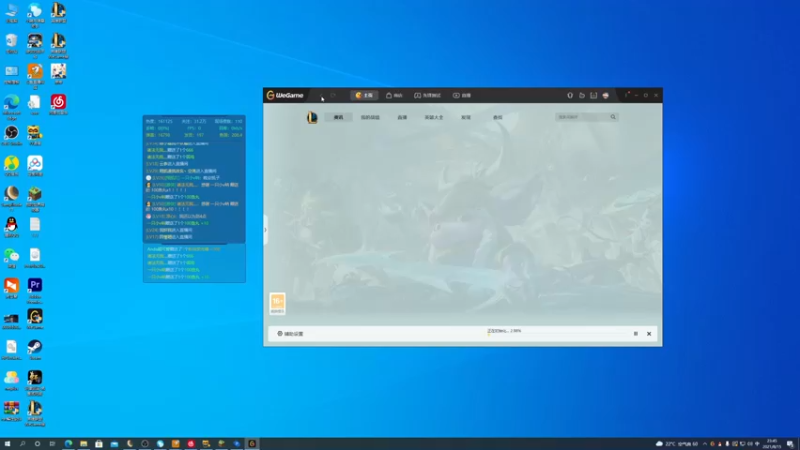Open Recycle Bin desktop icon
Screen dimensions: 800x450
(11, 44)
